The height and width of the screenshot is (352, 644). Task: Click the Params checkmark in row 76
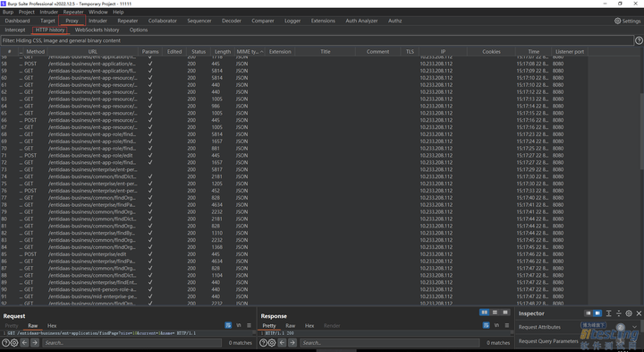click(x=150, y=191)
